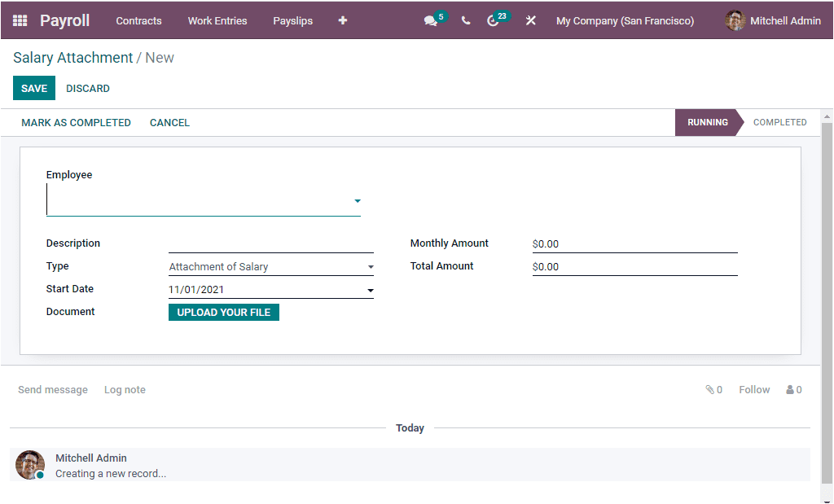Screen dimensions: 834x504
Task: Click the plus icon in the top menu
Action: pos(342,20)
